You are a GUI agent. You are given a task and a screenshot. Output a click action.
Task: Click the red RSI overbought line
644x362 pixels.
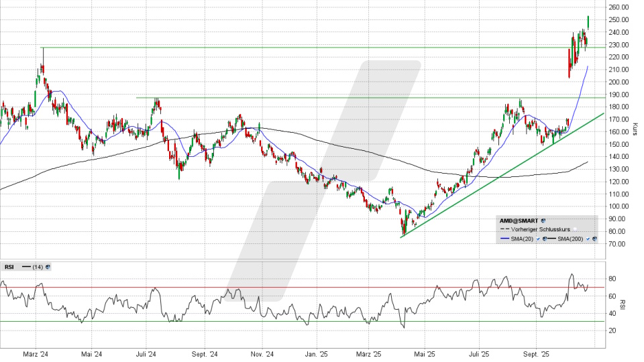[302, 288]
